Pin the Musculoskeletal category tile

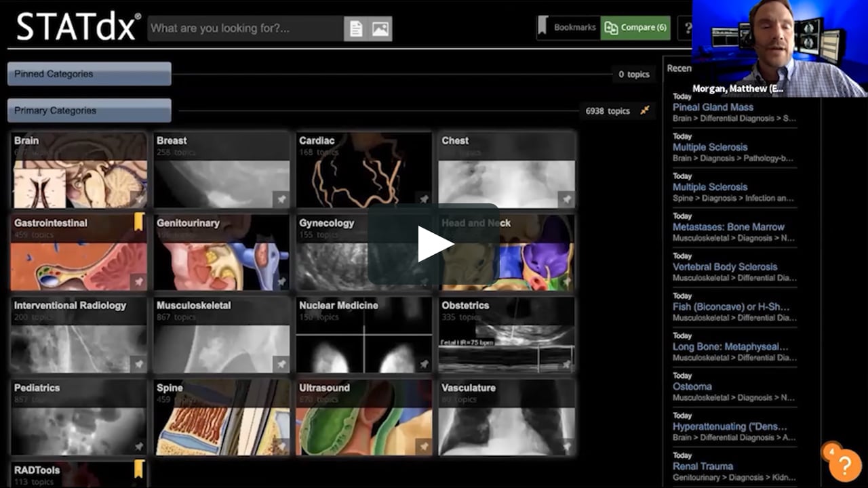pos(281,364)
